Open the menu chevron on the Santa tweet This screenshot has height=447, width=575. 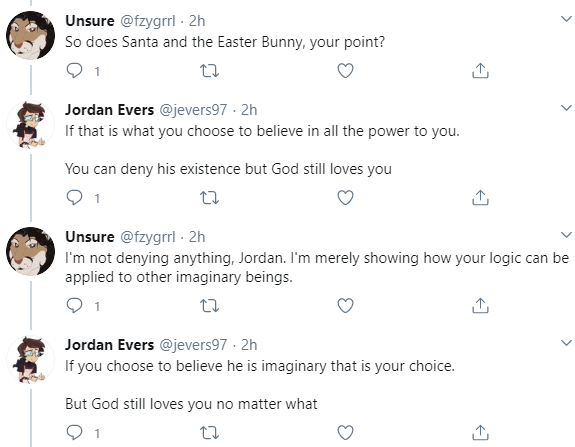pyautogui.click(x=567, y=19)
